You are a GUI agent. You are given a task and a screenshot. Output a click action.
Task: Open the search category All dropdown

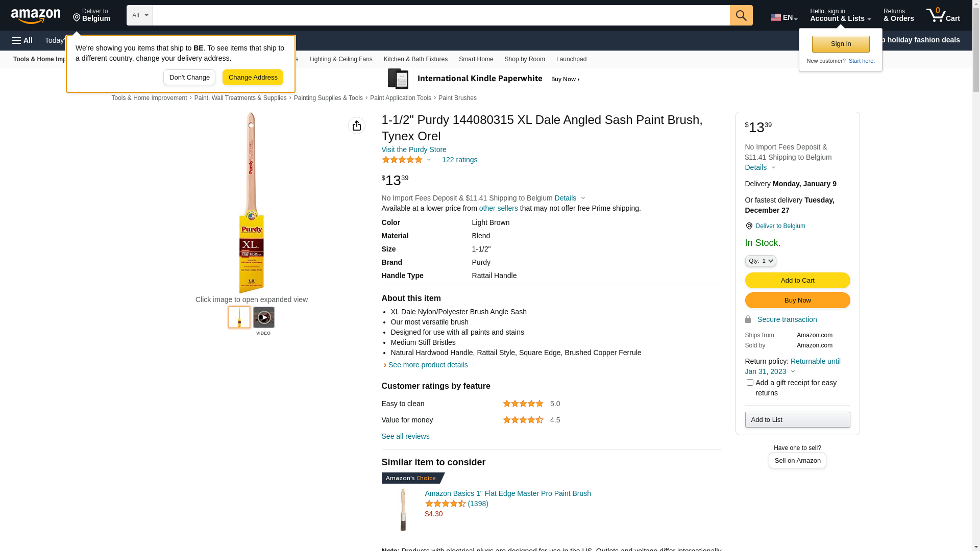point(139,15)
